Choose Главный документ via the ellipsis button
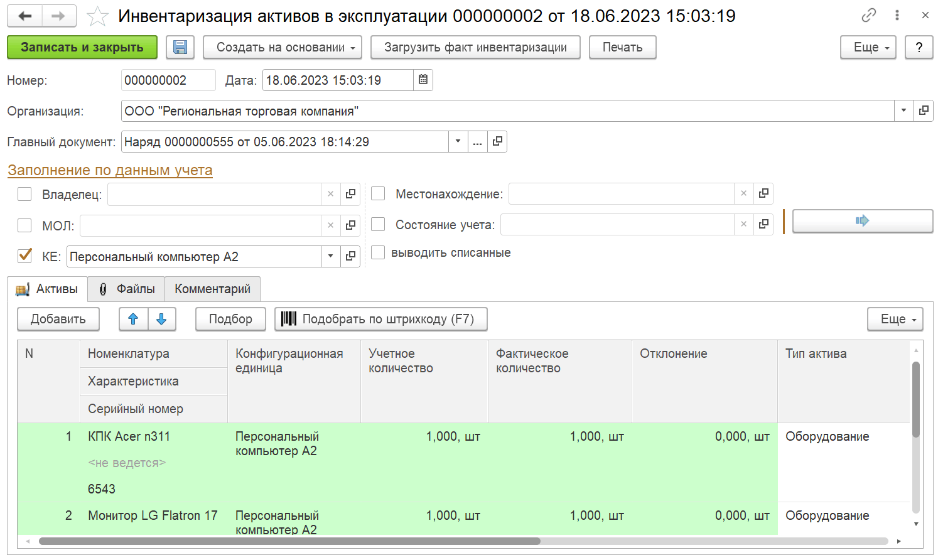Viewport: 938px width, 560px height. click(477, 141)
